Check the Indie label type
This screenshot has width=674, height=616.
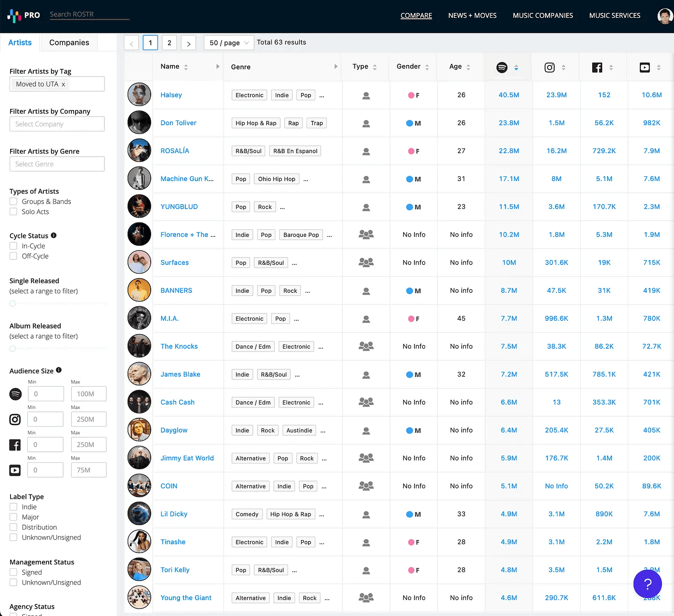13,507
